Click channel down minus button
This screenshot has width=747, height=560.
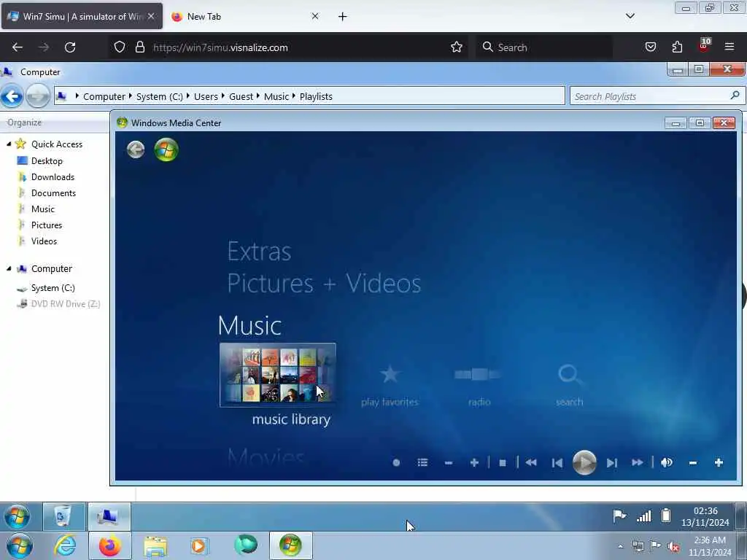click(x=449, y=462)
